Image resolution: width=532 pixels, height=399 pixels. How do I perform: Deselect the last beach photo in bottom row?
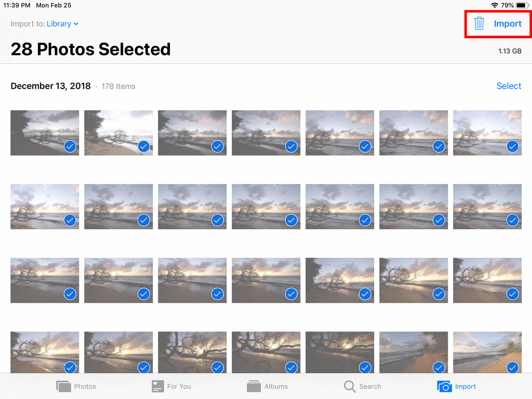tap(512, 367)
